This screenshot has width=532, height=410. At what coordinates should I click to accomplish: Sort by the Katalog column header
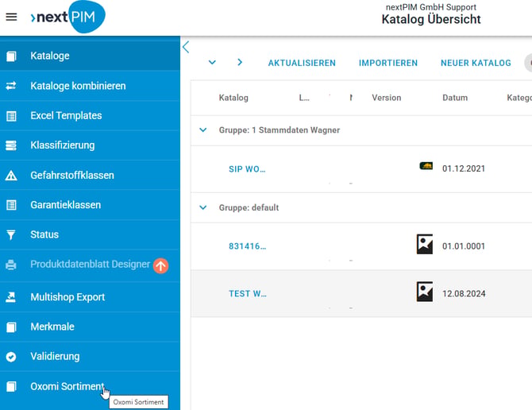pos(233,98)
